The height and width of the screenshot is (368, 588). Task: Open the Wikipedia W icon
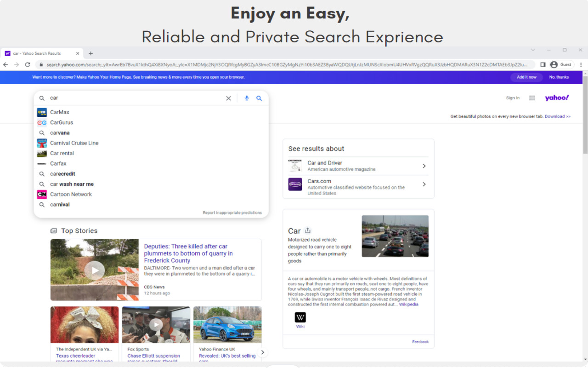coord(300,317)
